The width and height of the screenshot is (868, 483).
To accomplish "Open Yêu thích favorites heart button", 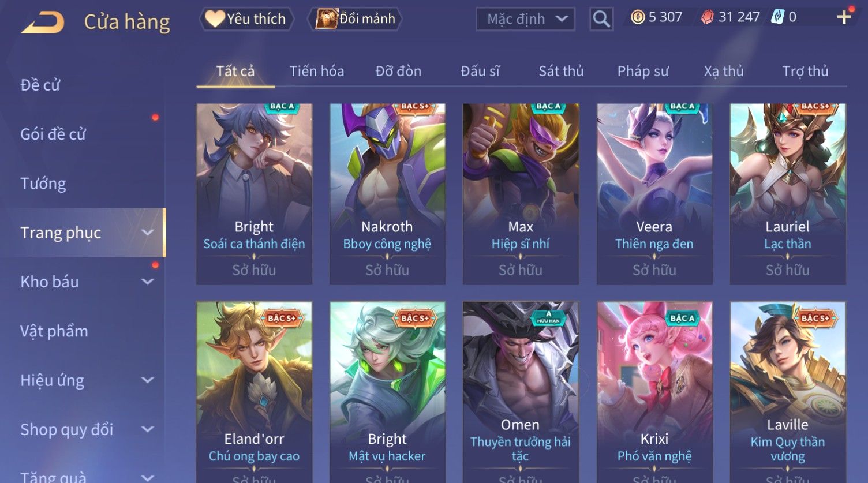I will (246, 19).
